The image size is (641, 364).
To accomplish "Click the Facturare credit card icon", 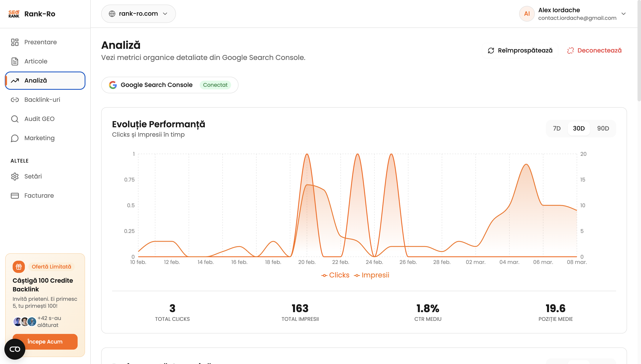I will (x=15, y=196).
